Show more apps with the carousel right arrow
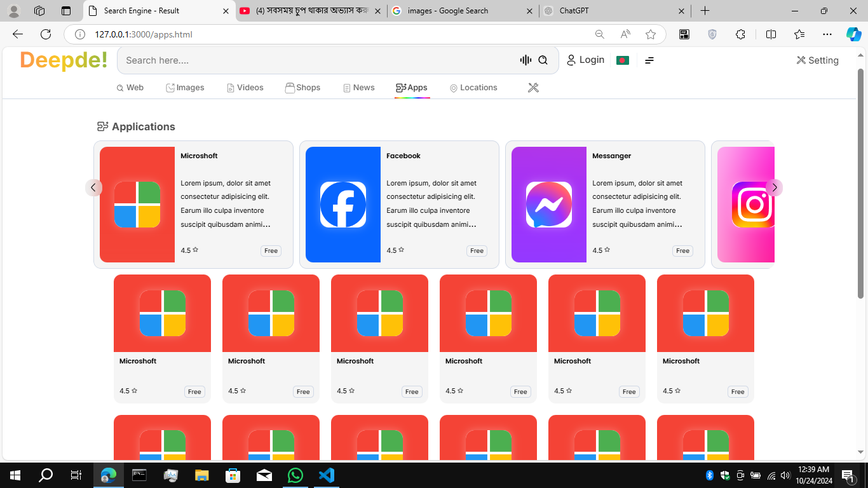The width and height of the screenshot is (868, 488). (774, 187)
